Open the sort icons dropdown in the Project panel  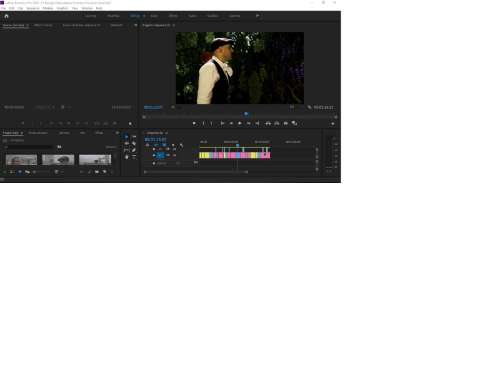click(57, 172)
